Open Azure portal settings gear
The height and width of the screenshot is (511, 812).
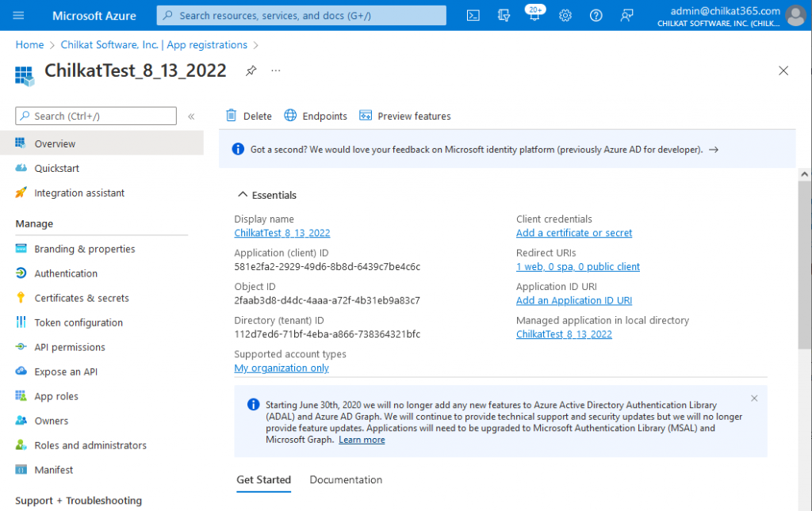(565, 15)
